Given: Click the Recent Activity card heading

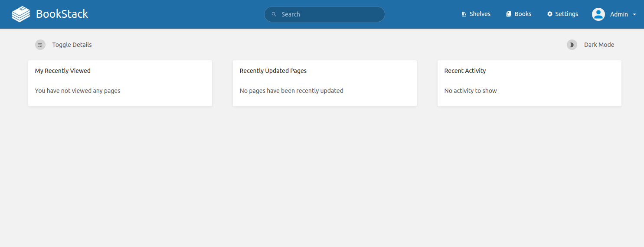Looking at the screenshot, I should coord(465,71).
